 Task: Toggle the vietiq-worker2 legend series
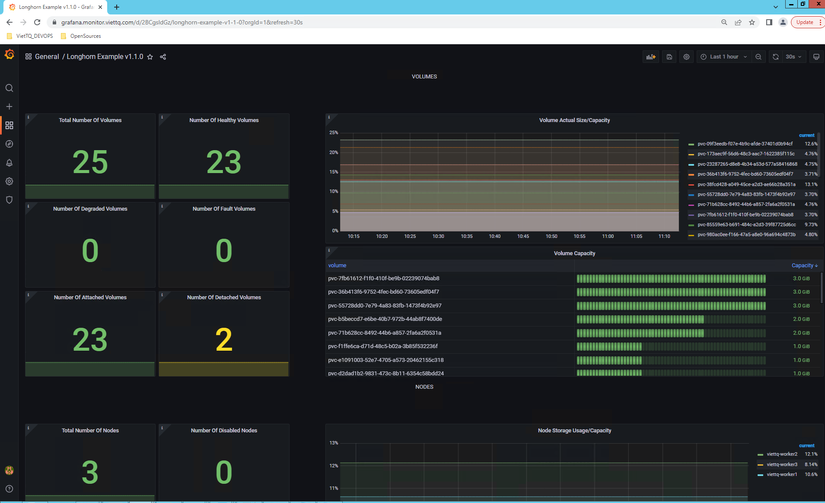pyautogui.click(x=783, y=454)
